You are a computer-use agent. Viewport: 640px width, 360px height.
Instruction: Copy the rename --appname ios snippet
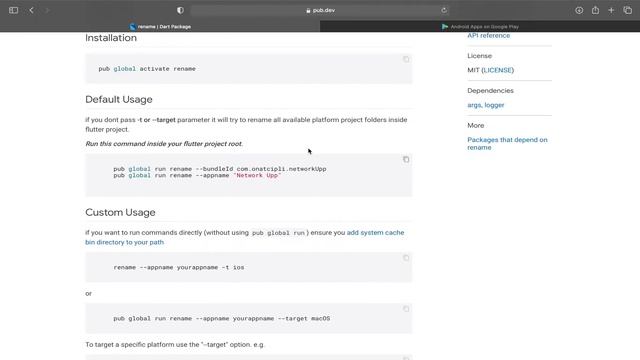(406, 258)
